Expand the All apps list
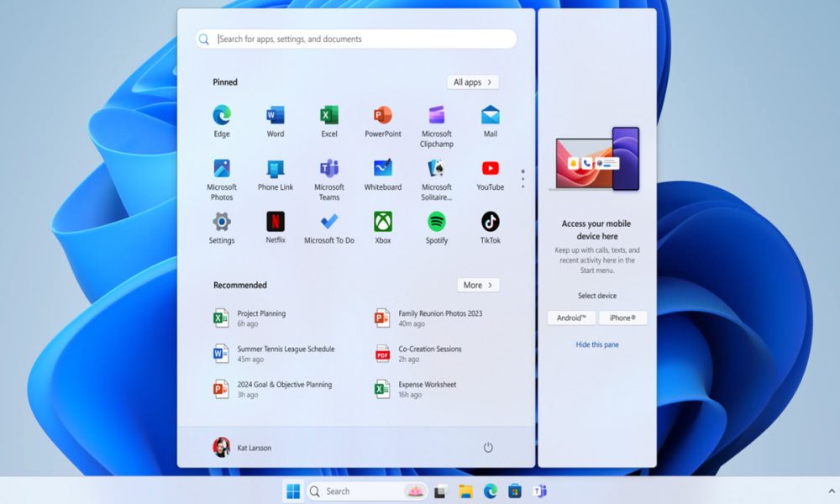Viewport: 840px width, 504px height. click(473, 82)
